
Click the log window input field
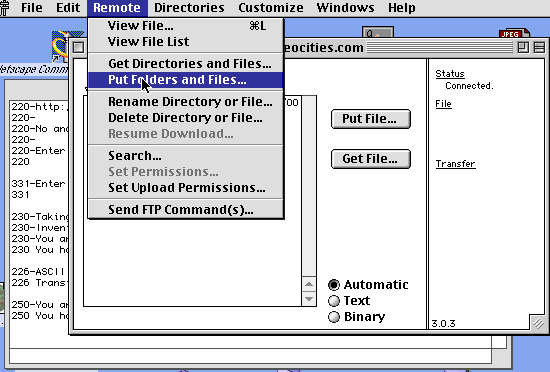(250, 356)
